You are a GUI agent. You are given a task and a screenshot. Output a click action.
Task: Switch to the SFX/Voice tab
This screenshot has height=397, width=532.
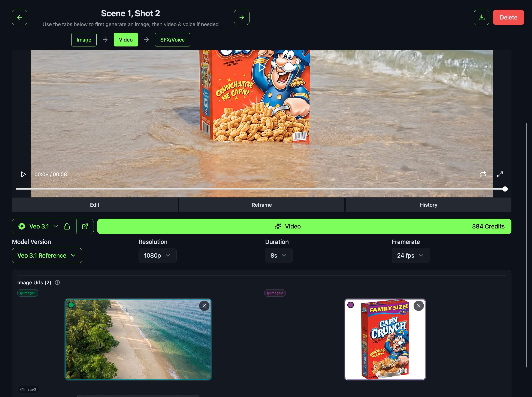coord(172,40)
